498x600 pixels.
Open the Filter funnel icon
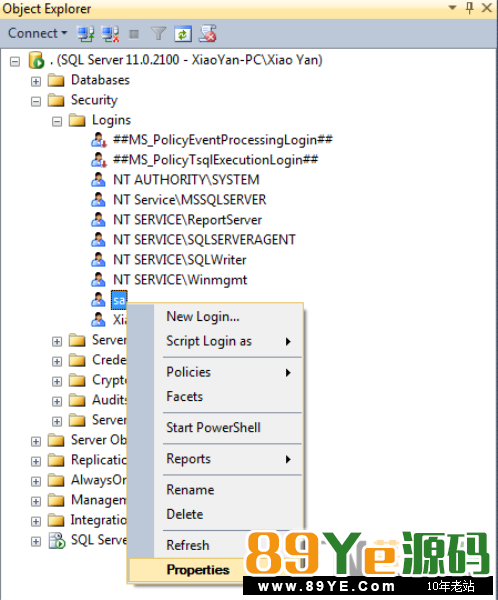[158, 34]
